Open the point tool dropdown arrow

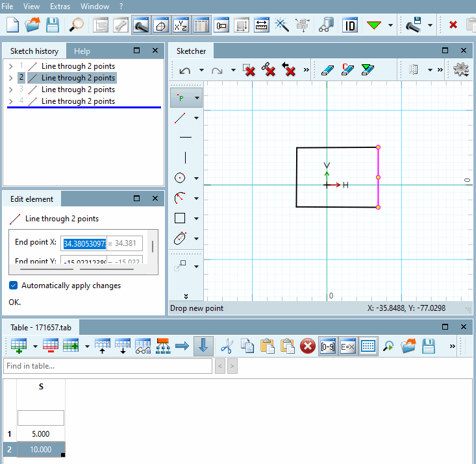(x=197, y=98)
